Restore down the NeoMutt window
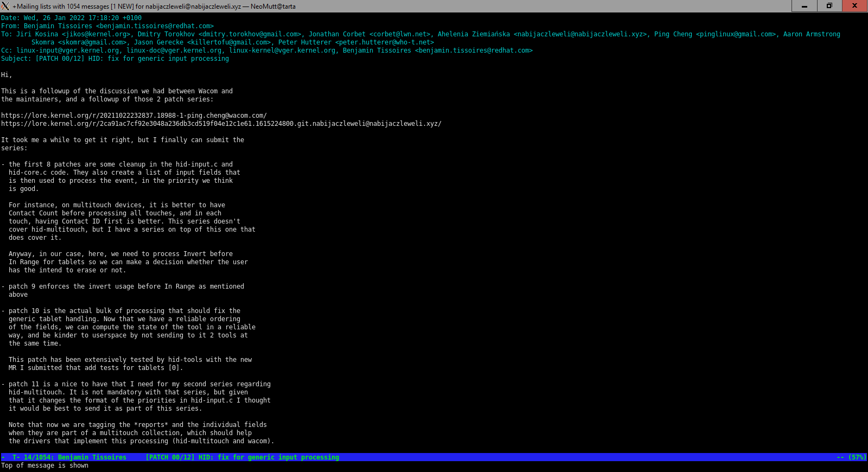 (829, 6)
